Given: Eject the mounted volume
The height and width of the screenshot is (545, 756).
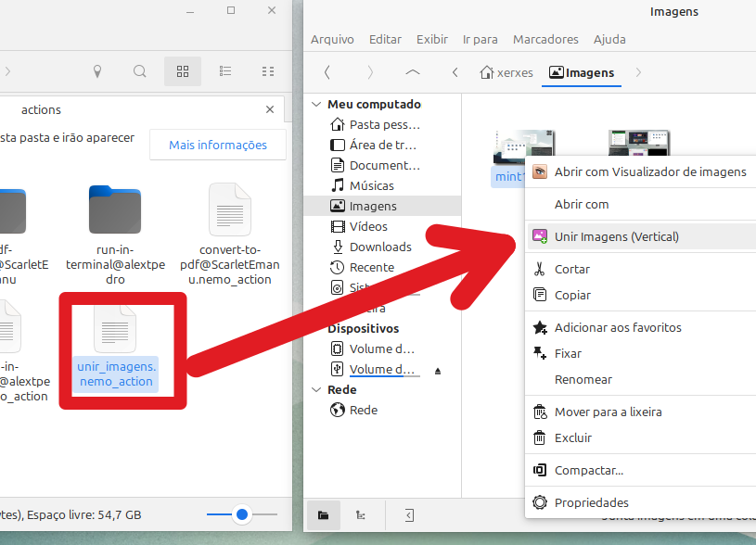Looking at the screenshot, I should (438, 370).
